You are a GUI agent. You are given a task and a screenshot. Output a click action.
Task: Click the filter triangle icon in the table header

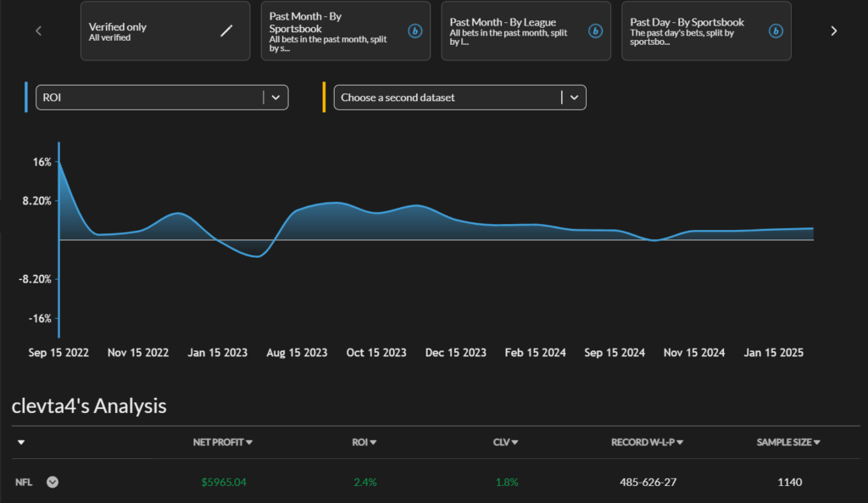tap(20, 442)
